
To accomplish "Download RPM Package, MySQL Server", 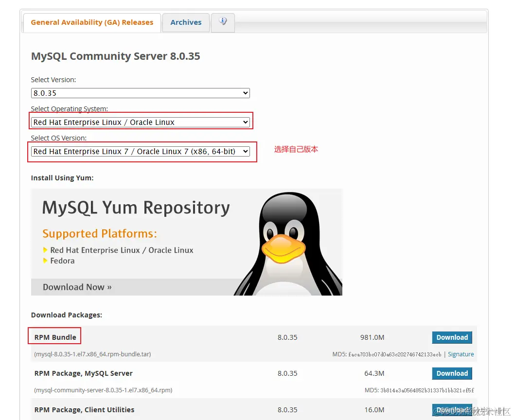I will point(452,373).
